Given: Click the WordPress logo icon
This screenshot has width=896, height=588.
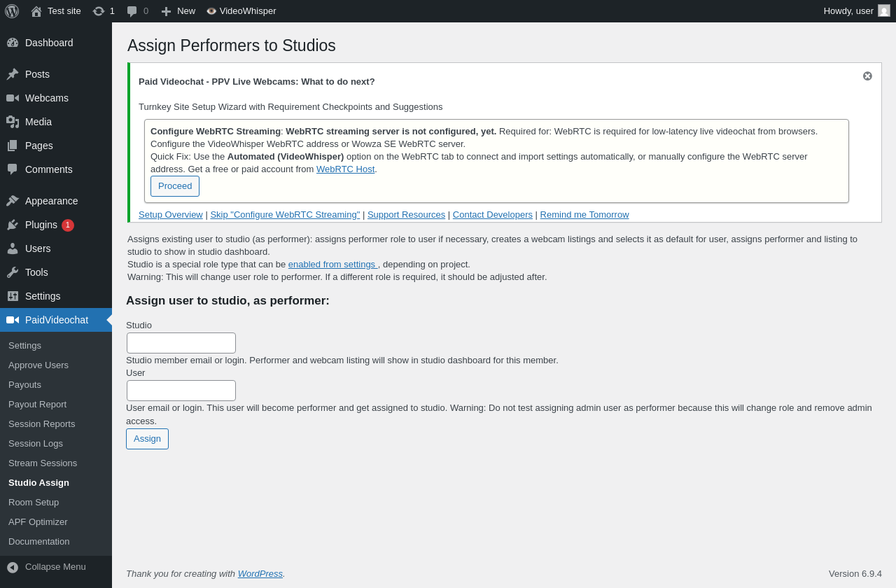Looking at the screenshot, I should [x=12, y=11].
